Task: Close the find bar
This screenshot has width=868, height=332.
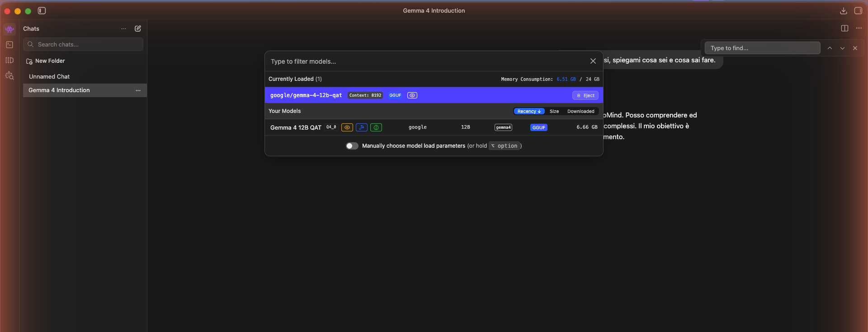Action: click(x=855, y=48)
